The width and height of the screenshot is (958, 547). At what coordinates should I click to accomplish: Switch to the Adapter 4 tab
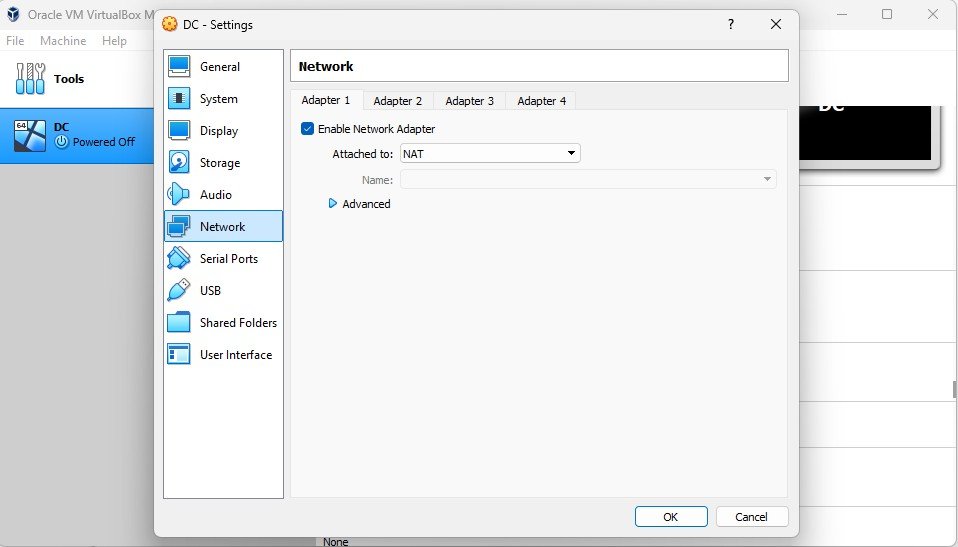click(x=541, y=101)
